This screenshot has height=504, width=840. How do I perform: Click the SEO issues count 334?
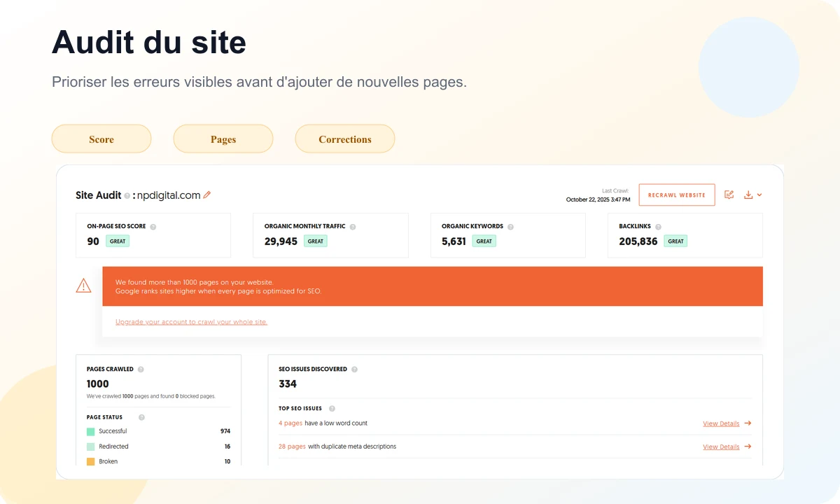click(288, 384)
